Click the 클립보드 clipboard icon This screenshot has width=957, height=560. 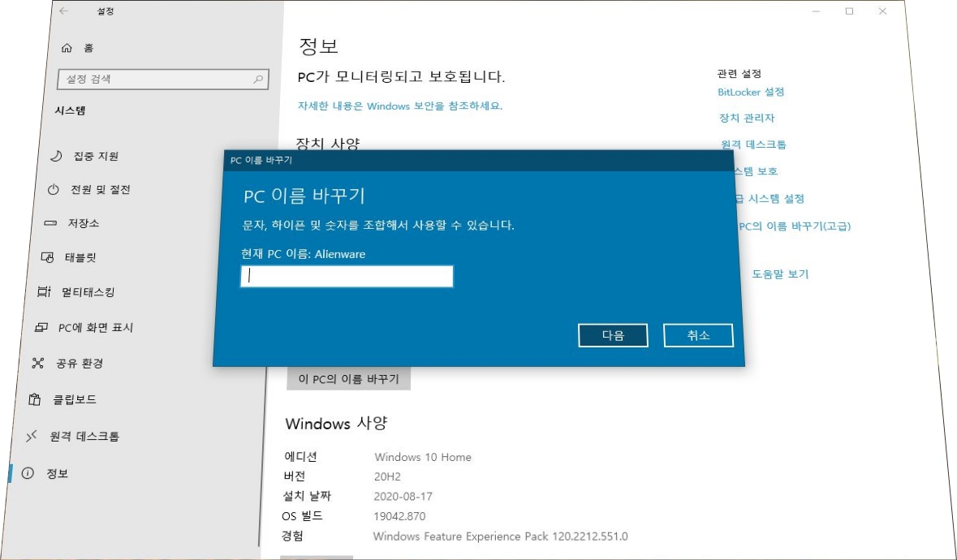(35, 399)
